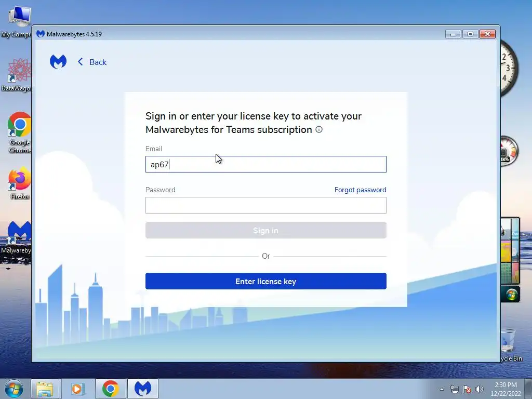Show hidden tray icons arrow
The height and width of the screenshot is (399, 532).
[x=442, y=389]
